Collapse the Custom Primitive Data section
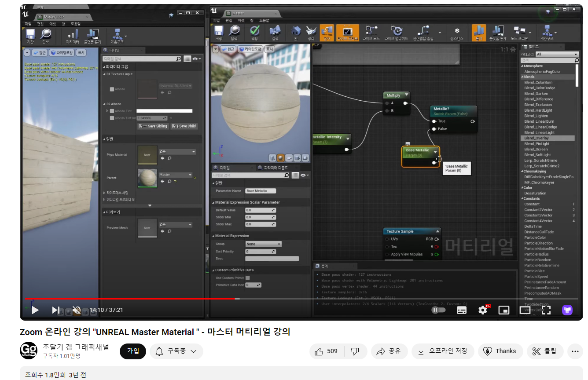Screen dimensions: 588x380 213,270
